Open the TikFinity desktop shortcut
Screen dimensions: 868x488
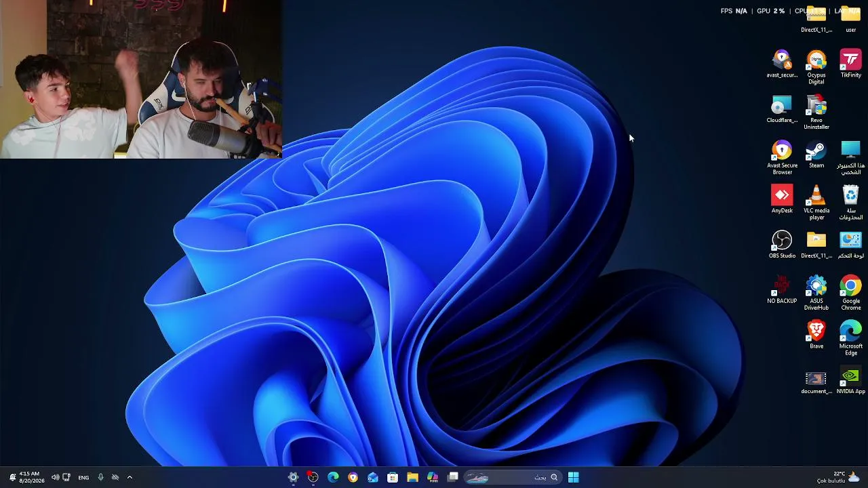click(x=850, y=64)
